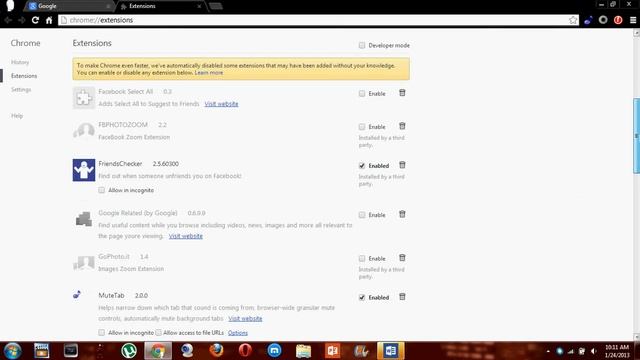Close the Extensions tab
640x360 pixels.
coord(199,6)
